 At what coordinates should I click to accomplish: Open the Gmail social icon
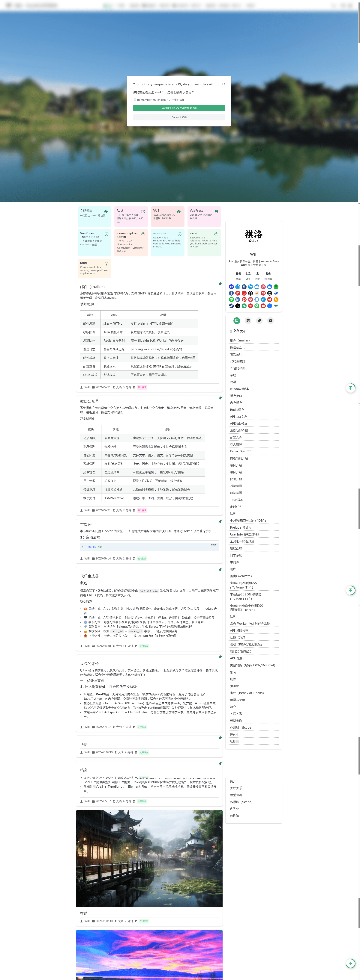coord(263,293)
